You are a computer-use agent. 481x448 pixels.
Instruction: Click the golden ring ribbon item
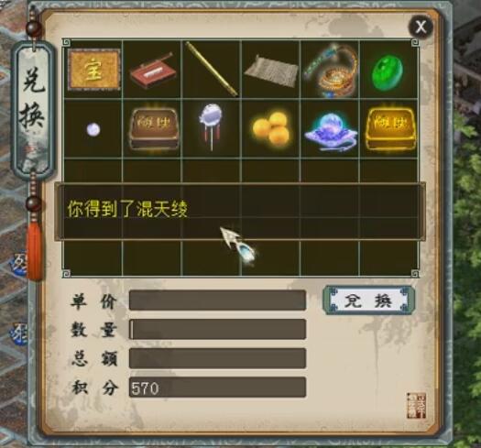331,71
